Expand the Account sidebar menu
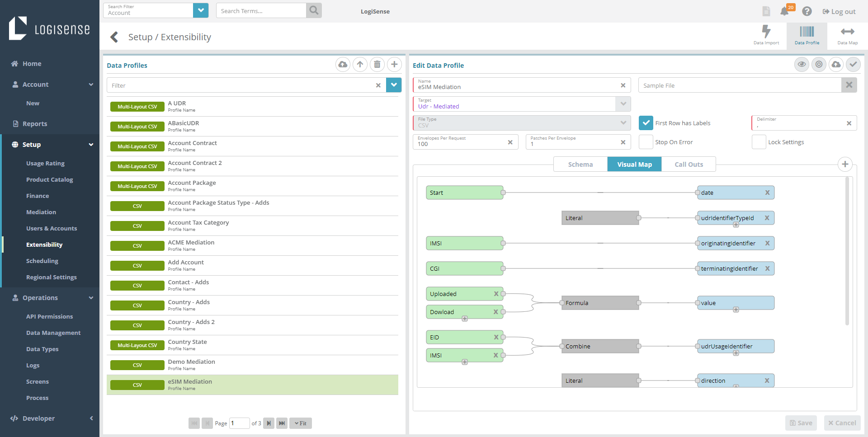This screenshot has width=868, height=437. pyautogui.click(x=91, y=85)
